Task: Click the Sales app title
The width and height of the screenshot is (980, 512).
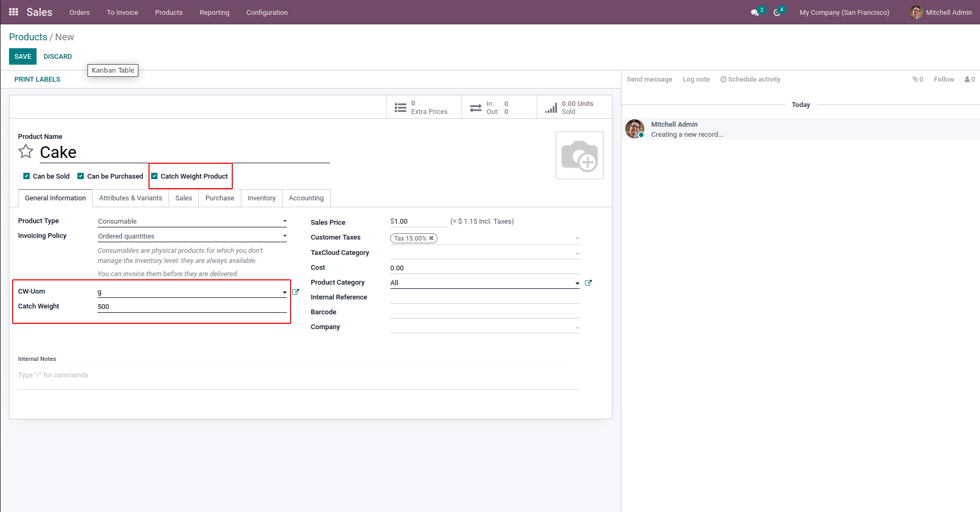Action: [39, 12]
